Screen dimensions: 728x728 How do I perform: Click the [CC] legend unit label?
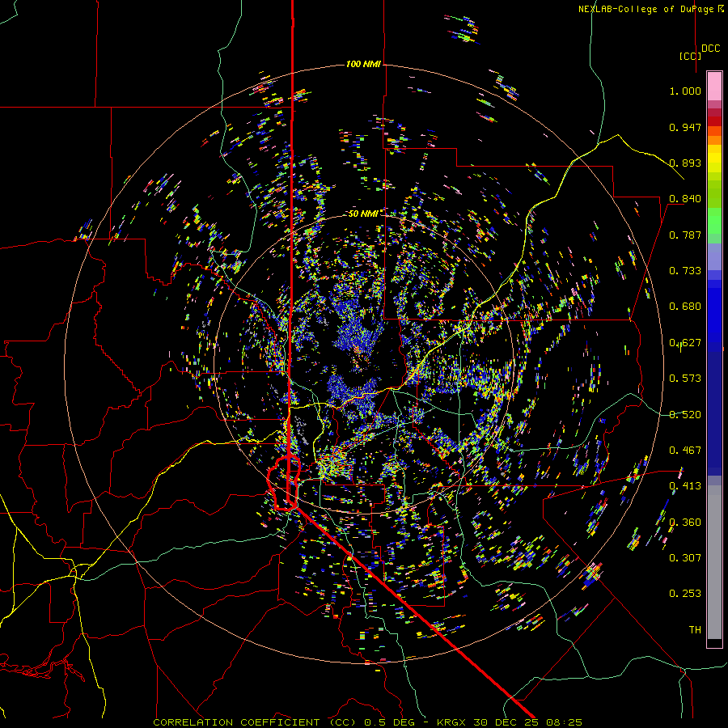(691, 56)
